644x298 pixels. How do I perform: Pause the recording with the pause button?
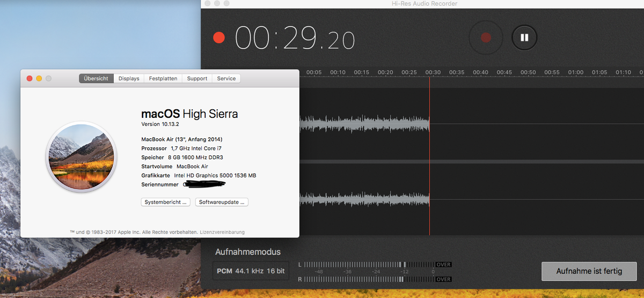524,38
